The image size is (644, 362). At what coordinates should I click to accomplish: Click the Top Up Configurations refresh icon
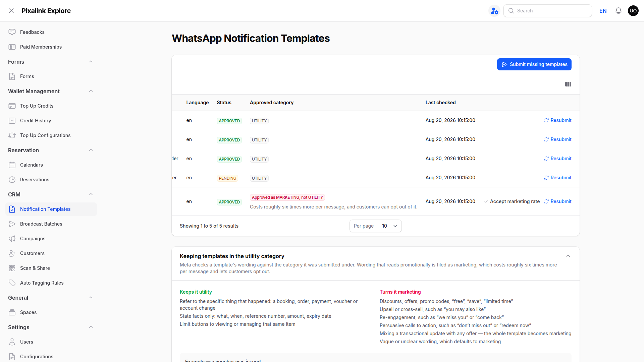click(x=12, y=135)
